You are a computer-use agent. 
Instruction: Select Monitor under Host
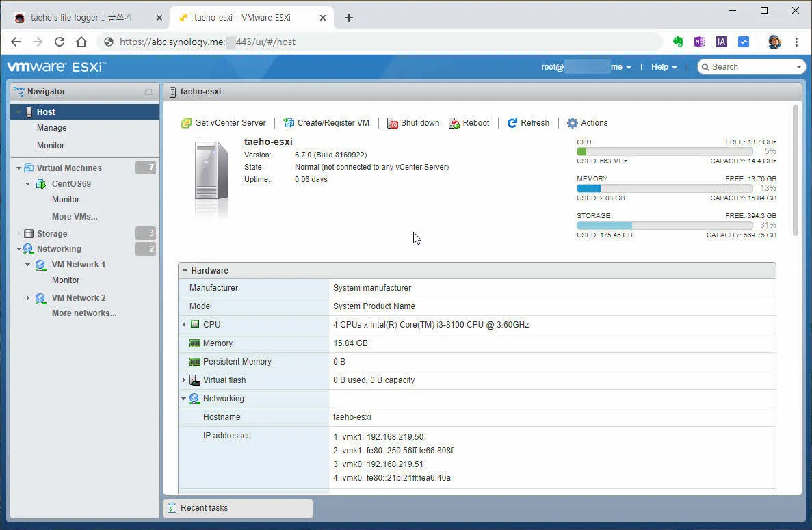(51, 146)
